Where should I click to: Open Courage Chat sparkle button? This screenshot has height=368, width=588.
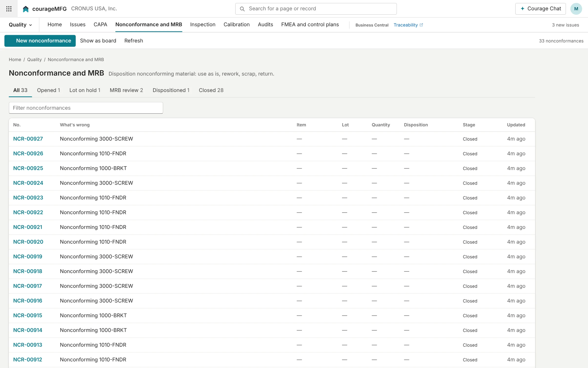[x=540, y=9]
